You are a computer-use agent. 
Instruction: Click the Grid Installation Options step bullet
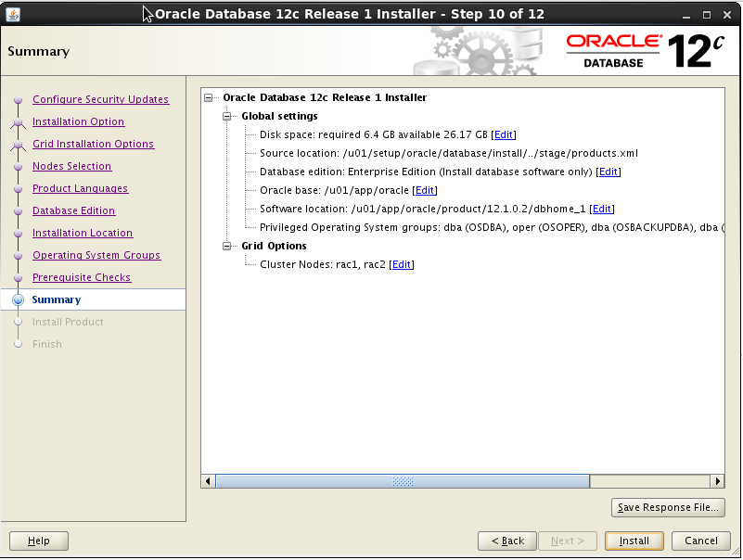click(x=18, y=145)
